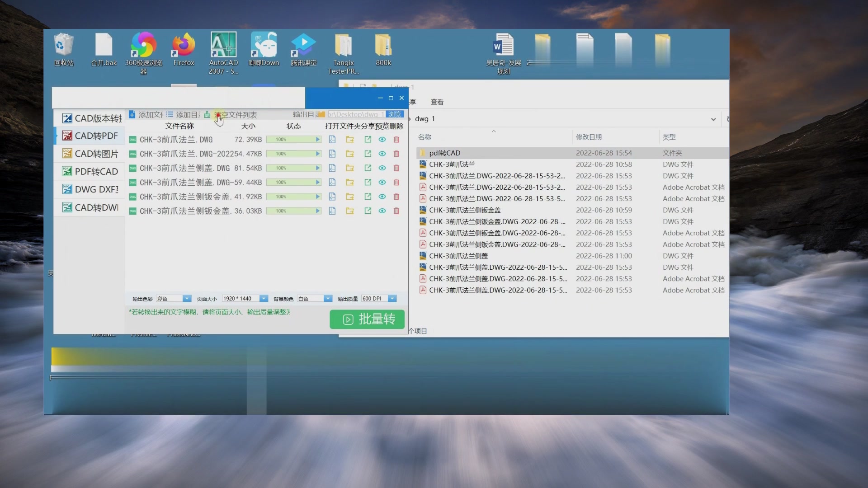Preview the 72.39KB CHK-3前爪法兰.DWG file
Image resolution: width=868 pixels, height=488 pixels.
pyautogui.click(x=382, y=140)
